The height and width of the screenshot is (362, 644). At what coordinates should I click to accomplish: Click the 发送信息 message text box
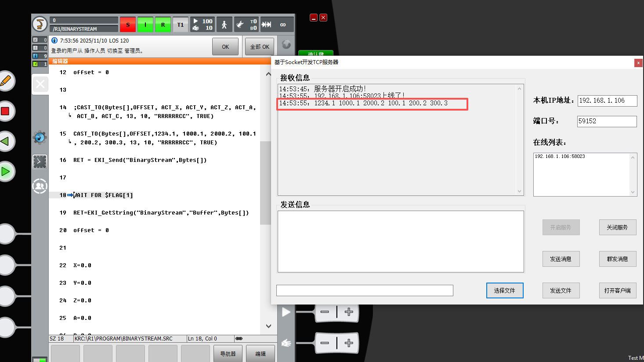click(x=401, y=241)
